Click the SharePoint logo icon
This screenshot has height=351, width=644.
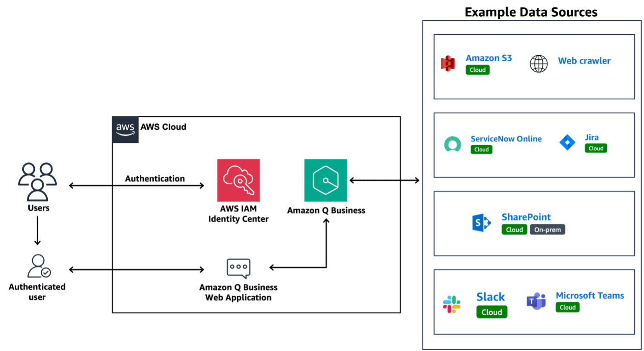pyautogui.click(x=481, y=223)
